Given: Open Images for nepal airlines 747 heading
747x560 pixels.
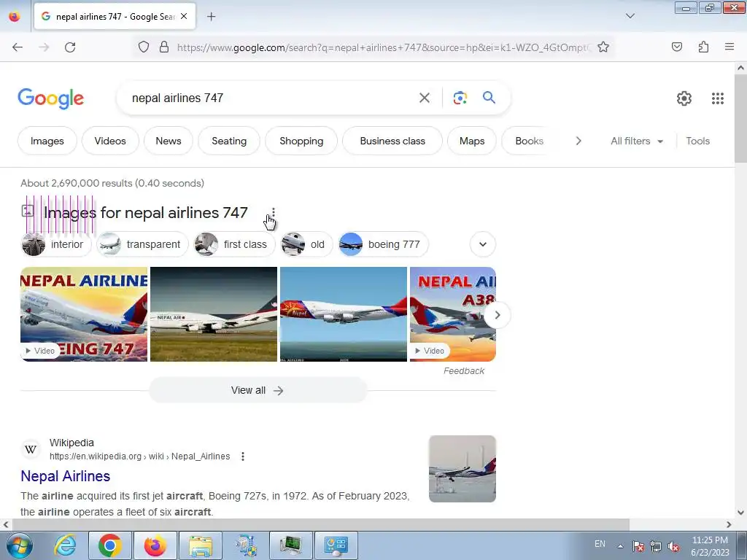Looking at the screenshot, I should point(146,213).
